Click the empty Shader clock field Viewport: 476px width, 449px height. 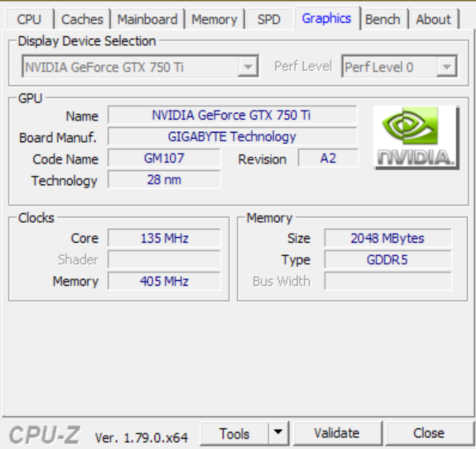coord(164,260)
